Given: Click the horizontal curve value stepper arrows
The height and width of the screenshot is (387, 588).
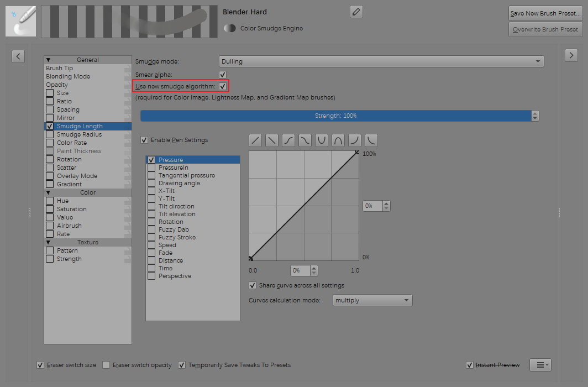Looking at the screenshot, I should click(314, 270).
